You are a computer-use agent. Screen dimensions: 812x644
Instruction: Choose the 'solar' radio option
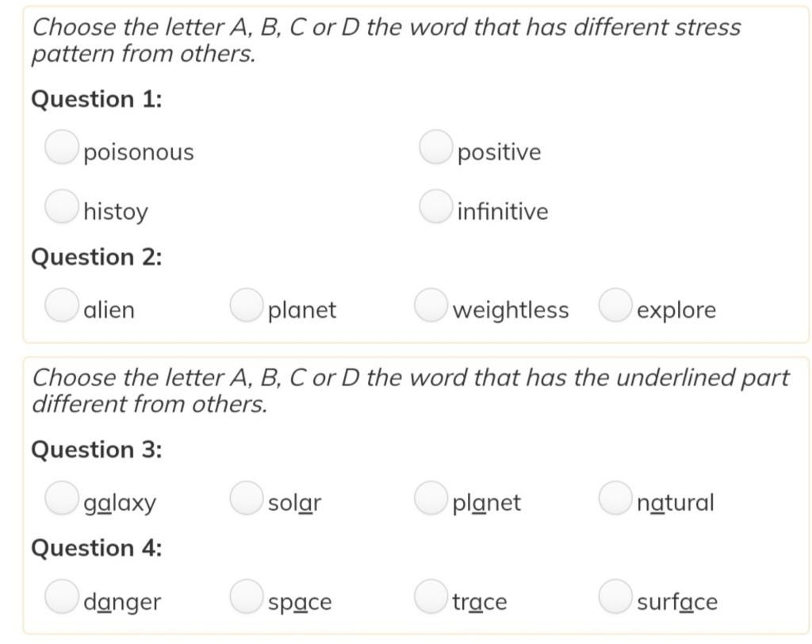click(247, 498)
